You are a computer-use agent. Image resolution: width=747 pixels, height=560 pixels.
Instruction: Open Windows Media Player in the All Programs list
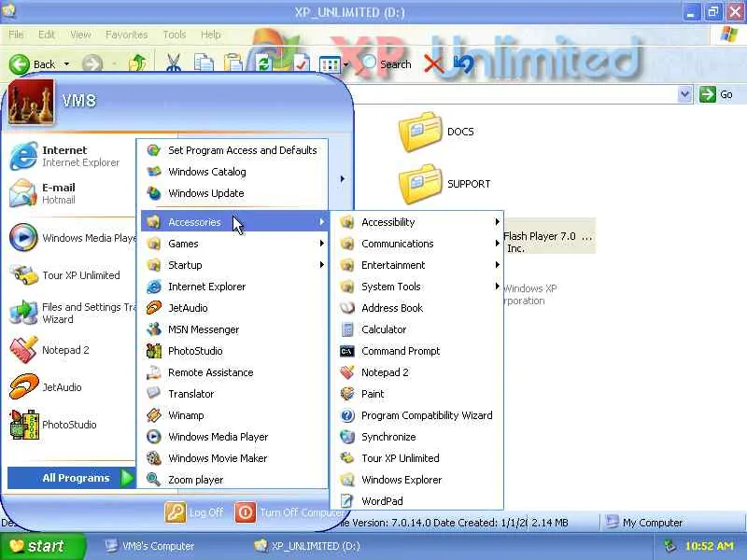234,436
